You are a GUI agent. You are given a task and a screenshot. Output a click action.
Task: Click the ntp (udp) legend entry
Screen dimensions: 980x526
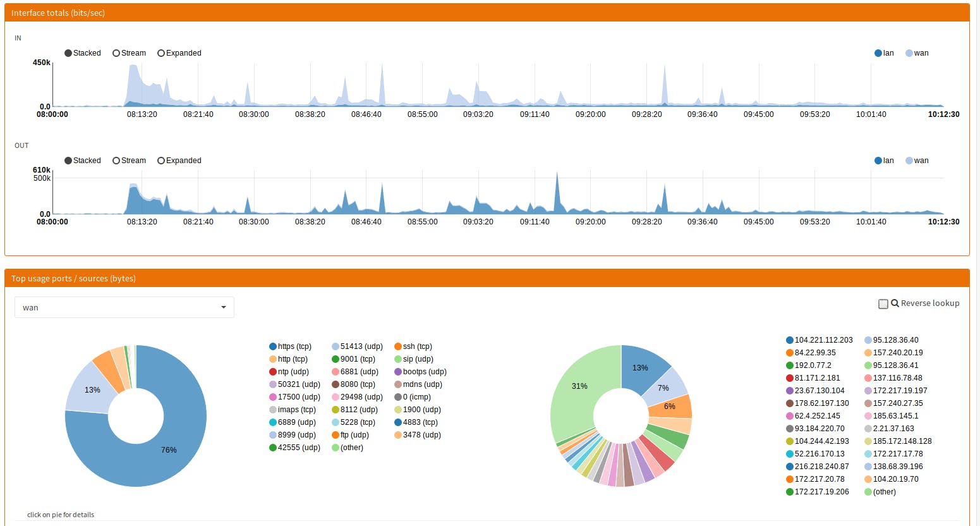click(289, 372)
